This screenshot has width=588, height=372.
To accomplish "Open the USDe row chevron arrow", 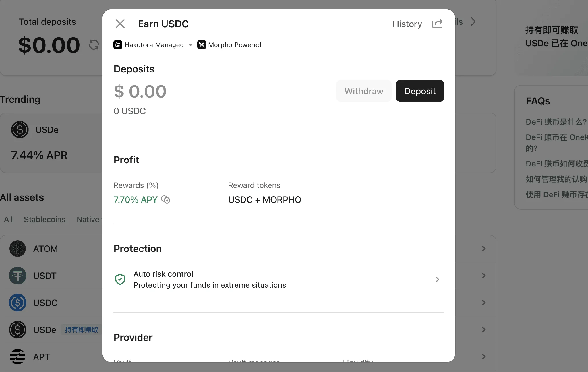I will (483, 330).
